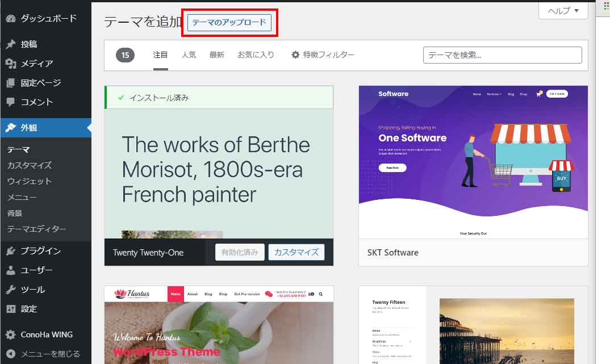Switch to the 人気 tab
This screenshot has width=610, height=364.
tap(189, 55)
